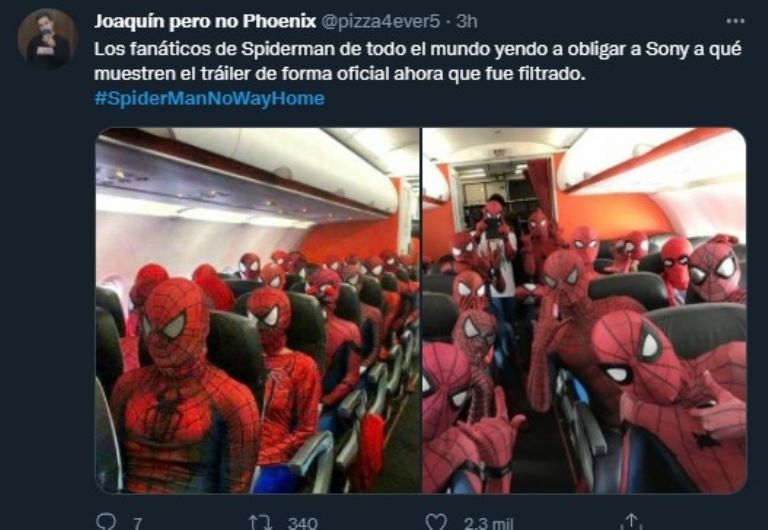The width and height of the screenshot is (768, 530).
Task: Open the #SpiderManNoWayHome hashtag
Action: pyautogui.click(x=209, y=98)
